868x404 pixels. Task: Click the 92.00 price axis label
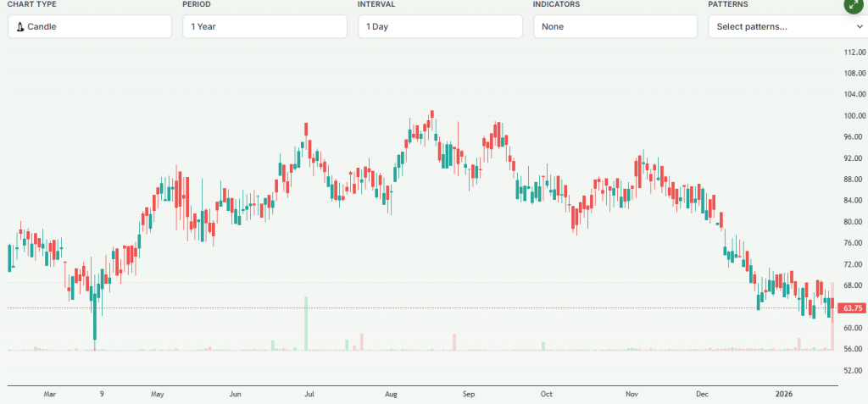[x=854, y=158]
